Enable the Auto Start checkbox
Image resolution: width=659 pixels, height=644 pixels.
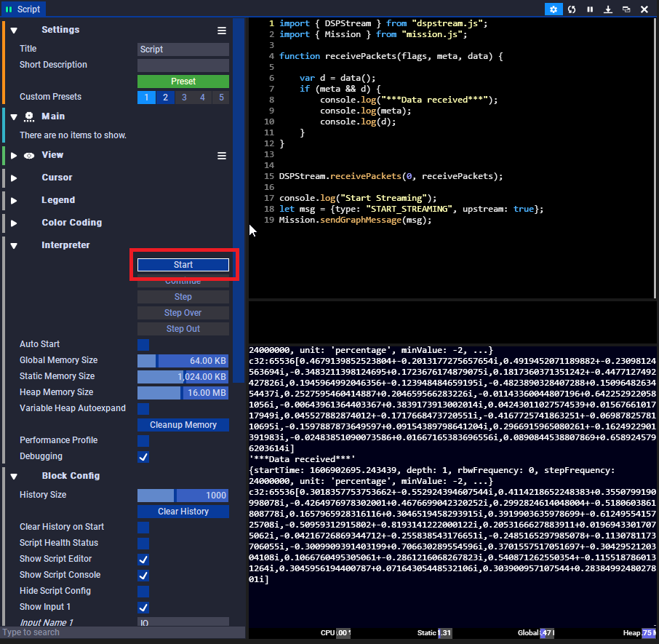click(143, 345)
